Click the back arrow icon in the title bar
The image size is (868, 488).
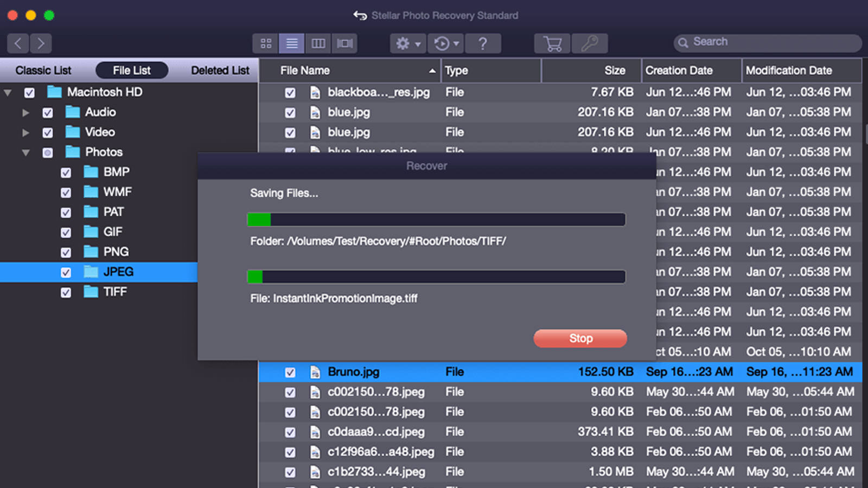pyautogui.click(x=360, y=16)
